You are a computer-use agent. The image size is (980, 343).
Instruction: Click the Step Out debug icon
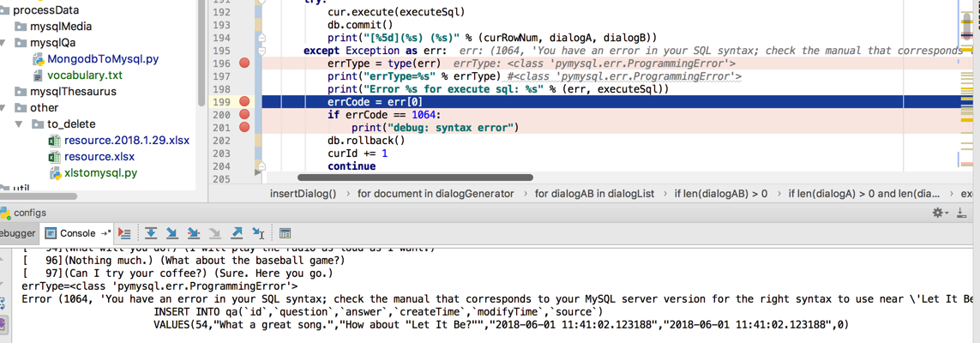pyautogui.click(x=237, y=233)
